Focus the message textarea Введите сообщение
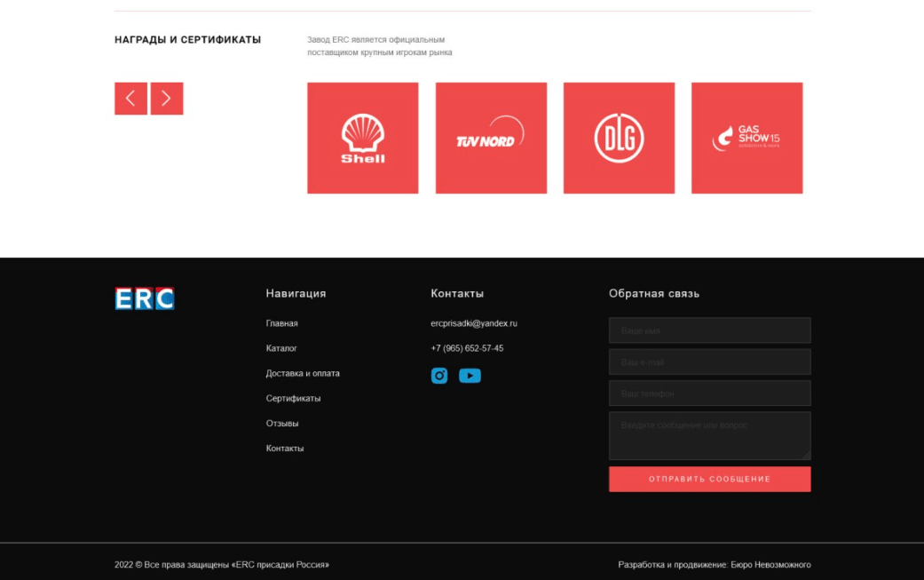The height and width of the screenshot is (580, 924). coord(709,435)
